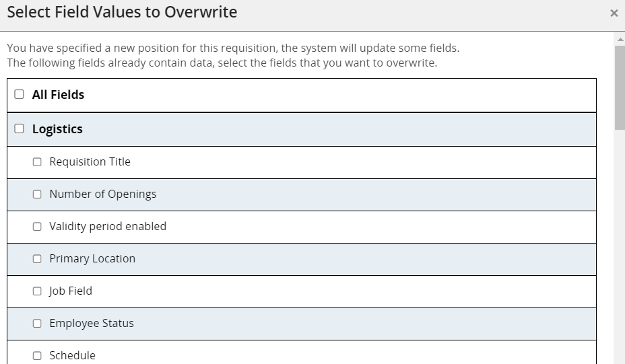Select the Schedule checkbox
This screenshot has width=625, height=364.
[37, 355]
